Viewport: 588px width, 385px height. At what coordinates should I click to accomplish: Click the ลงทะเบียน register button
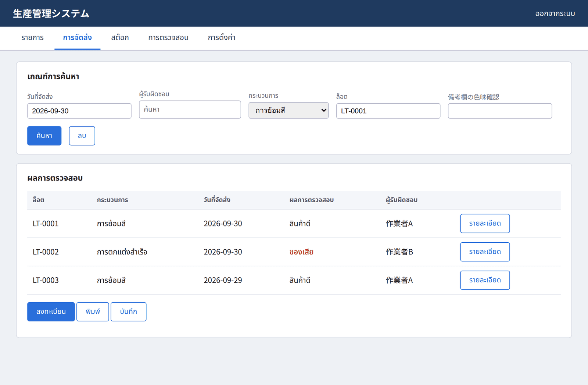(x=51, y=312)
